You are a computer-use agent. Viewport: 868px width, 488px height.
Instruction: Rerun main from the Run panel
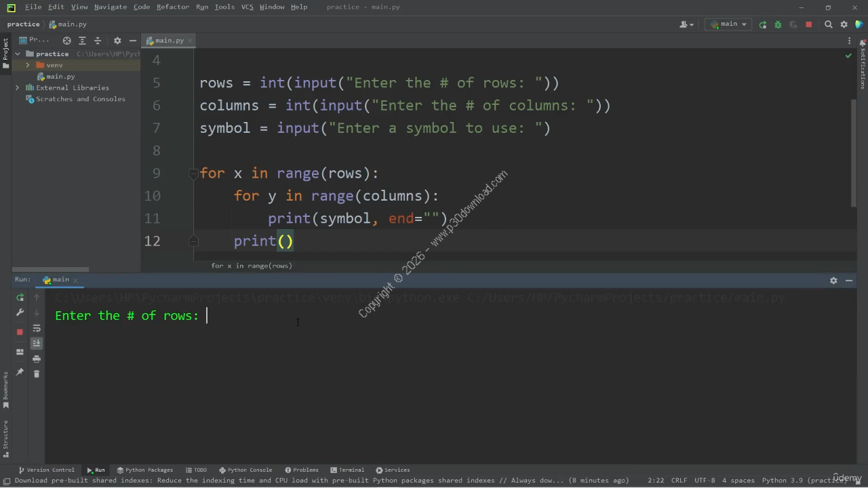tap(20, 298)
